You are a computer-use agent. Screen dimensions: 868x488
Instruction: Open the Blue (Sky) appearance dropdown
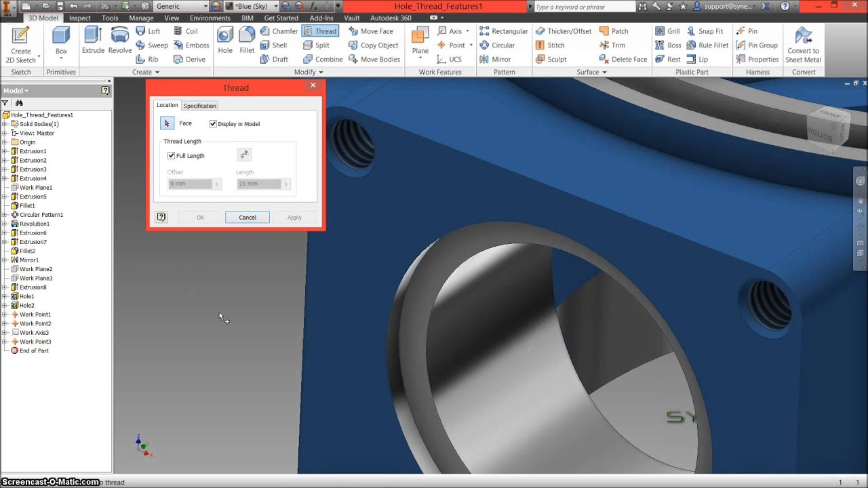(276, 6)
